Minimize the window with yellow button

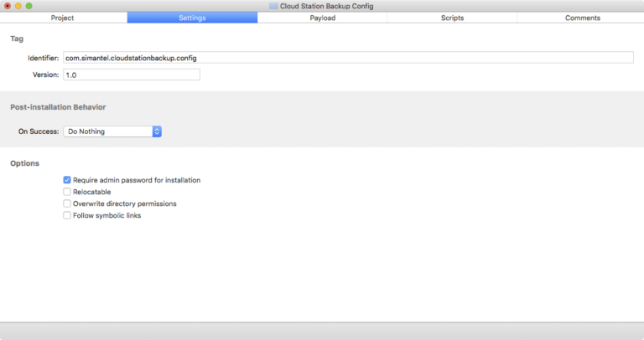coord(18,6)
